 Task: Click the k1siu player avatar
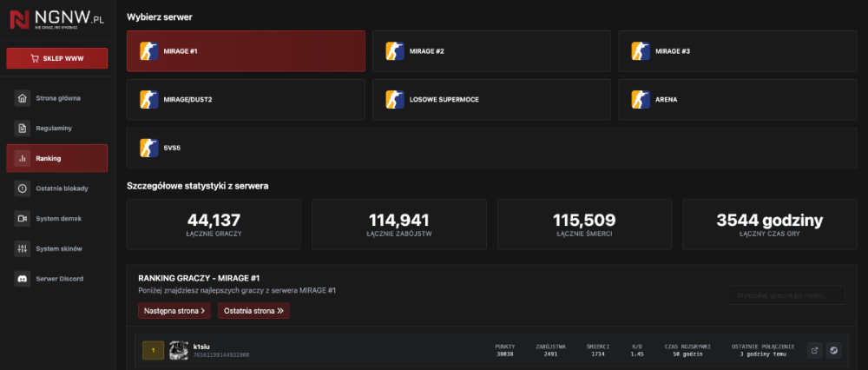pos(179,351)
